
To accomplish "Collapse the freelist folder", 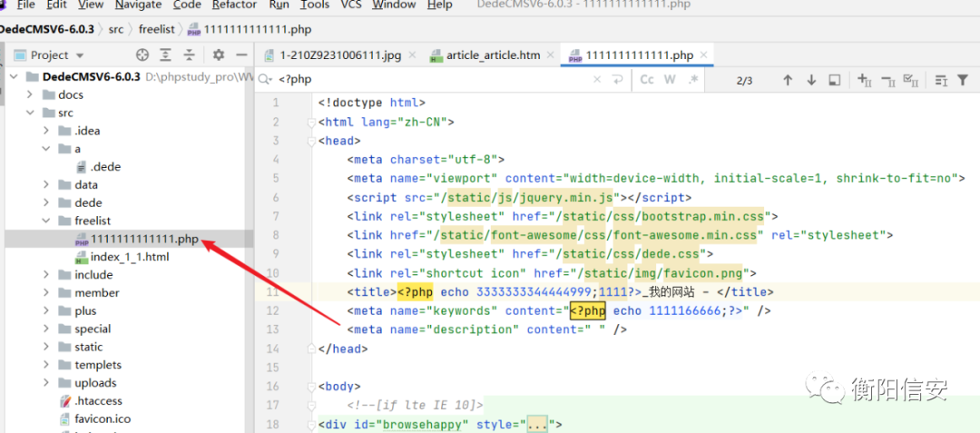I will (x=46, y=221).
